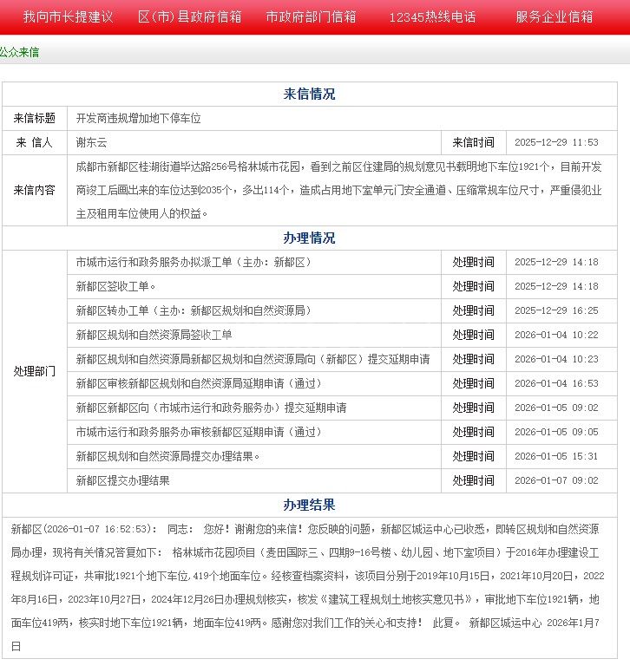Click the 办理情况 section heading
Image resolution: width=630 pixels, height=672 pixels.
pyautogui.click(x=309, y=238)
